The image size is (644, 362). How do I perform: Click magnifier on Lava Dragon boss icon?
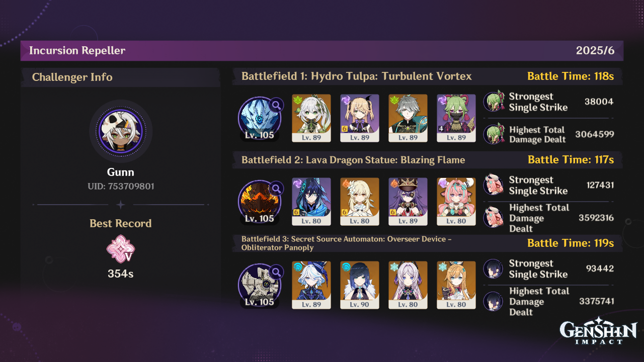point(276,189)
